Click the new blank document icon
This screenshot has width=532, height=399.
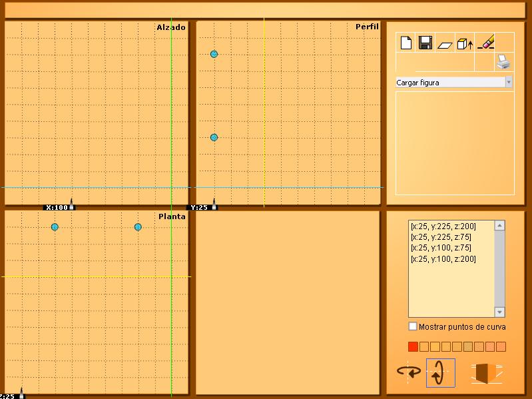[x=406, y=43]
